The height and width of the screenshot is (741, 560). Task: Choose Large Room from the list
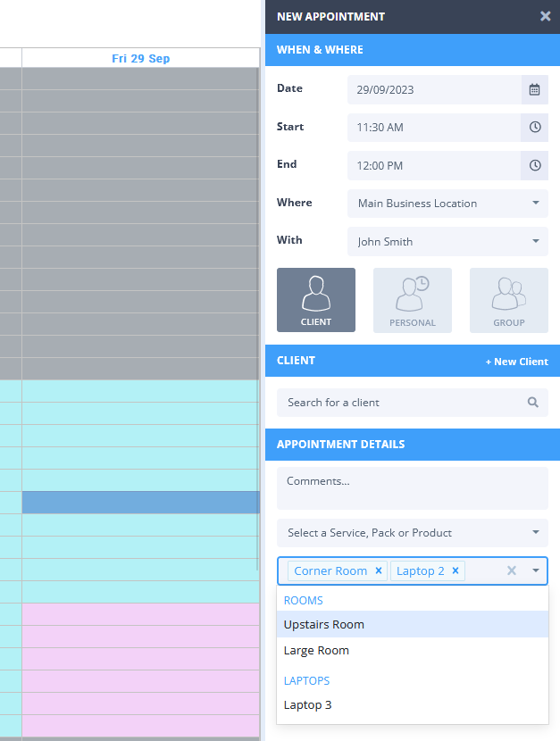pyautogui.click(x=412, y=650)
